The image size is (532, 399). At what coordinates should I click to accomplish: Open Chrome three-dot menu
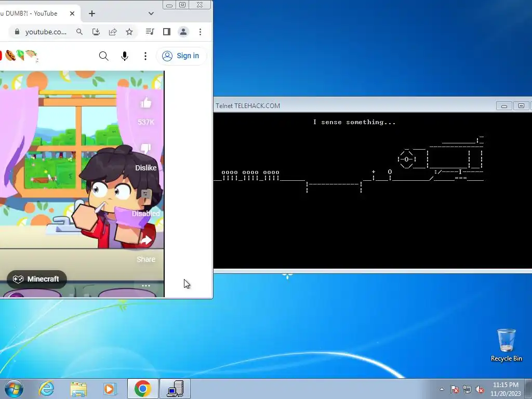(200, 32)
